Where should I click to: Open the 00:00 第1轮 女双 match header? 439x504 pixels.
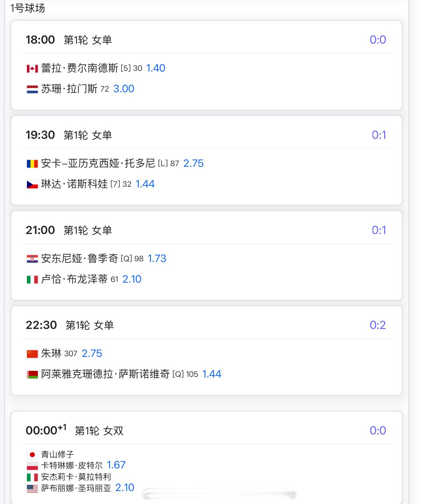(74, 430)
